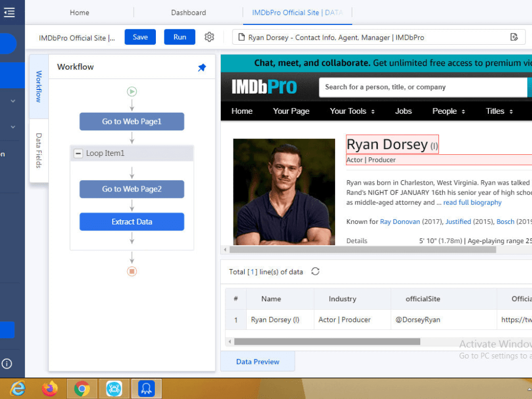
Task: Open task settings gear icon
Action: [209, 37]
